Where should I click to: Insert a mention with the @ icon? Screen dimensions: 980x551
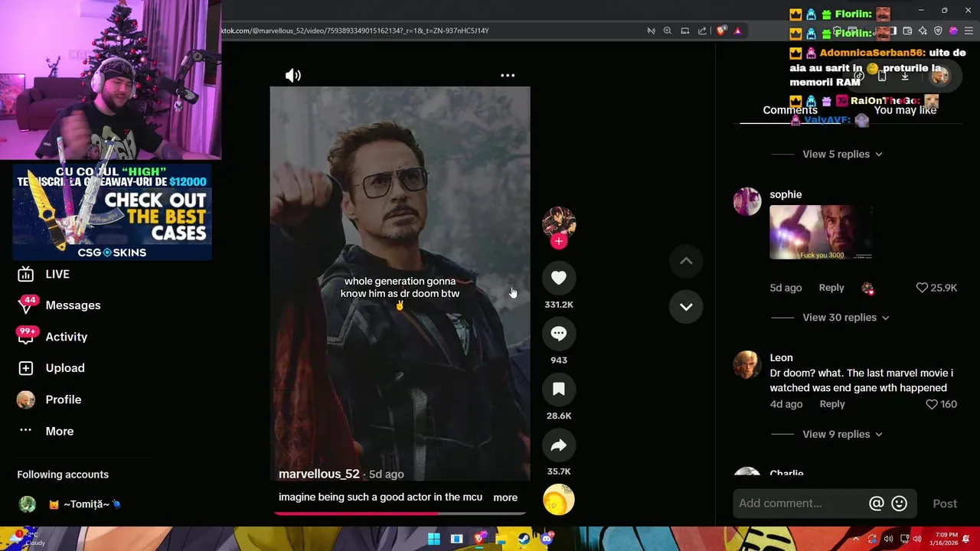click(x=877, y=503)
